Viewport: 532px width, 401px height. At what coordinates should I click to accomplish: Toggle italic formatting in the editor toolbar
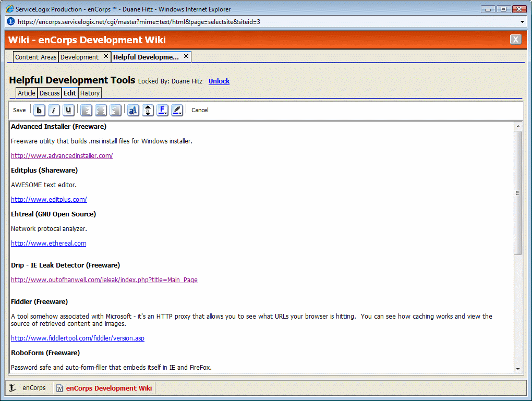[x=54, y=110]
